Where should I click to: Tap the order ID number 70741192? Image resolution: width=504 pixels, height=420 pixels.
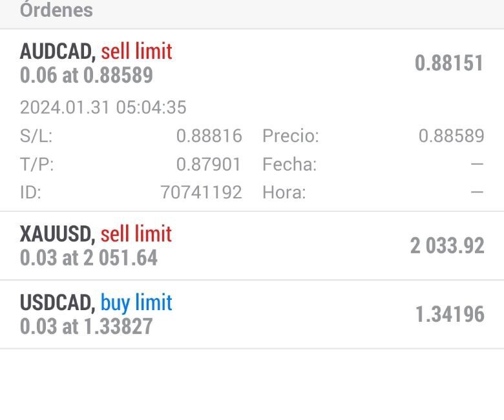pyautogui.click(x=201, y=193)
